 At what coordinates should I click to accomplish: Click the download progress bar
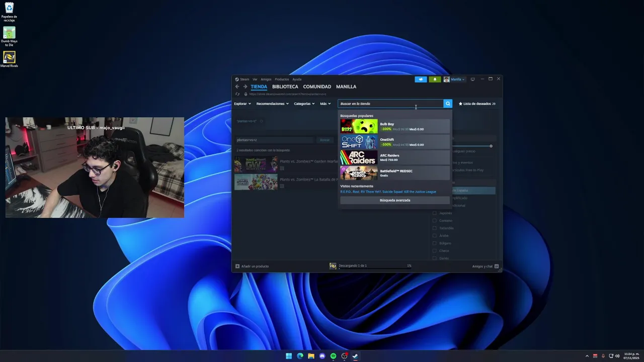(375, 268)
